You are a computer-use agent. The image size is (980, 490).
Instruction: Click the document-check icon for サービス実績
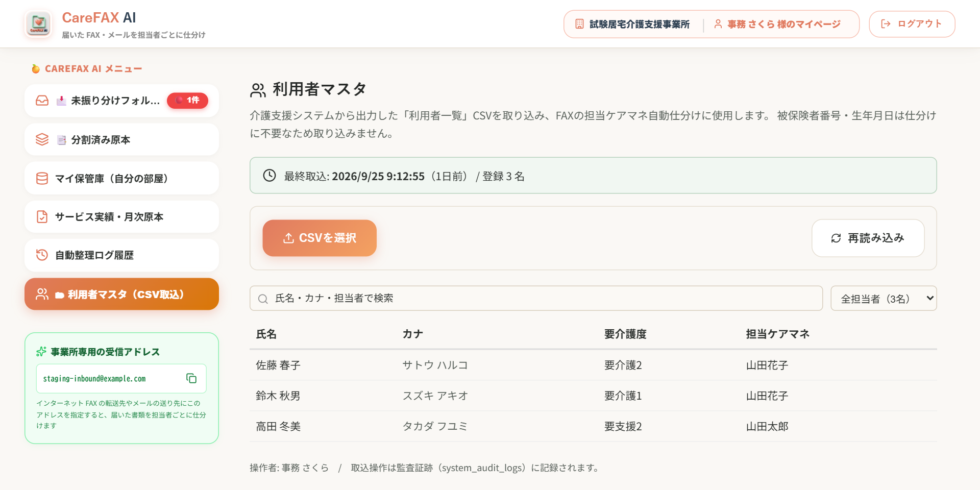(x=42, y=217)
